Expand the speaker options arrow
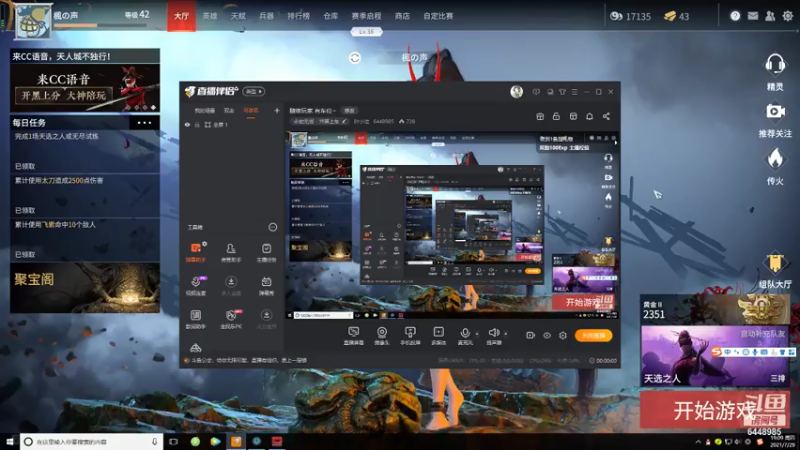 tap(506, 334)
